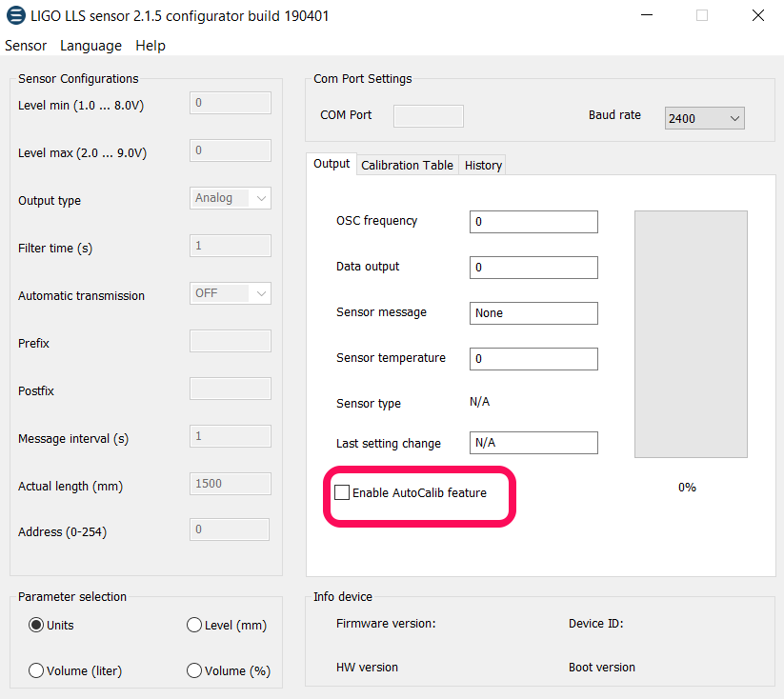Enable AutoCalib feature checkbox
Screen dimensions: 784x699
point(342,492)
